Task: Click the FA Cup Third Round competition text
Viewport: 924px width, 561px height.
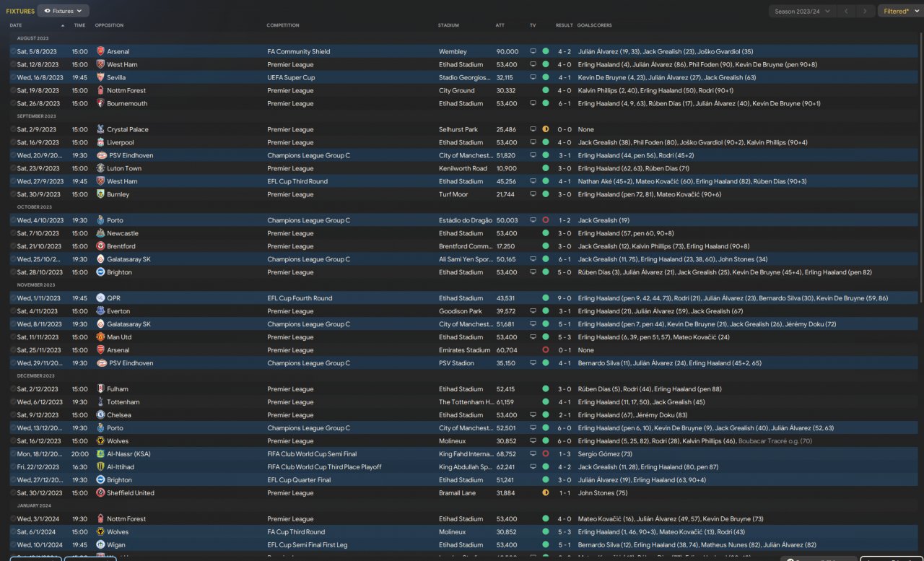Action: [x=296, y=533]
